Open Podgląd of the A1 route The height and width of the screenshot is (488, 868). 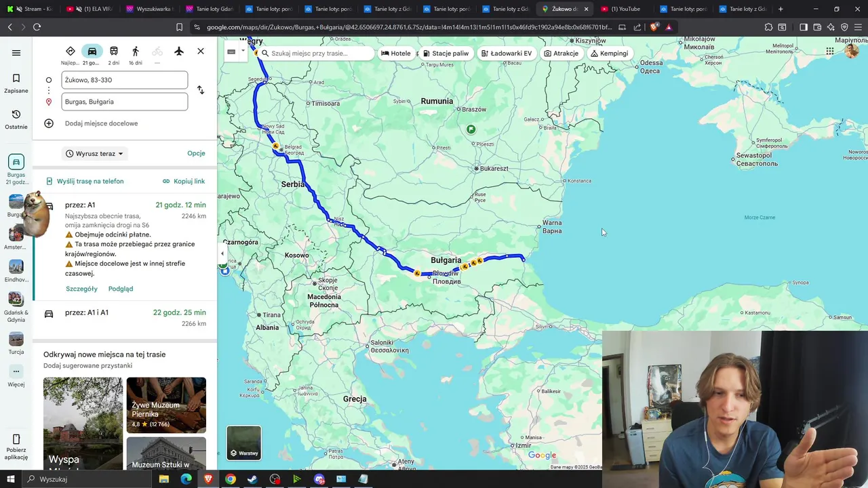tap(121, 289)
